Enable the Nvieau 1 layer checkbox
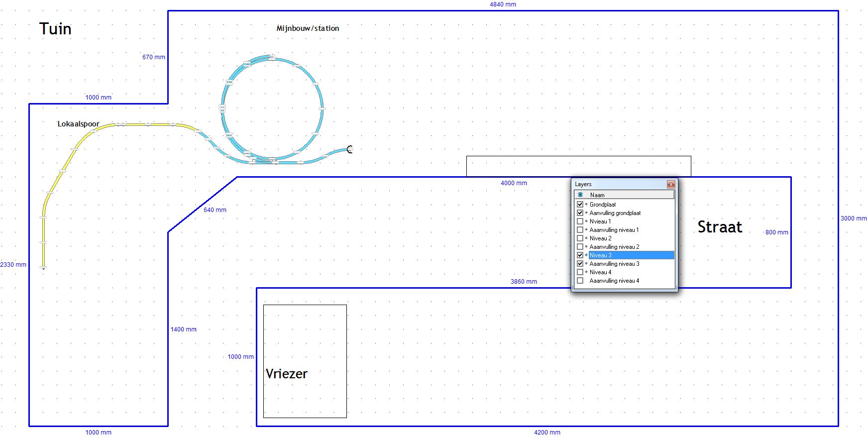 click(580, 221)
